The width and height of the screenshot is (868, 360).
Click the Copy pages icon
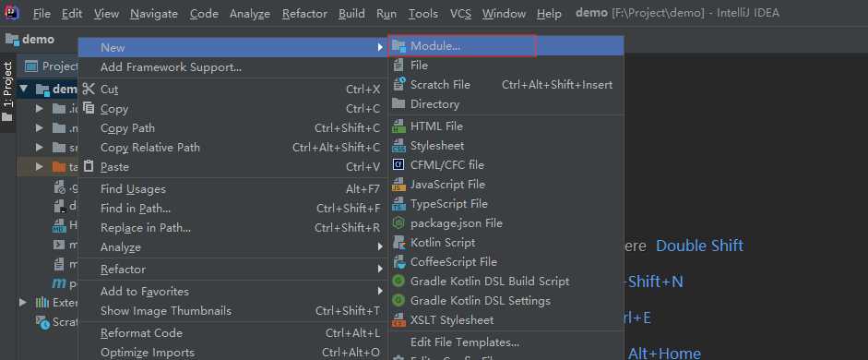coord(89,108)
